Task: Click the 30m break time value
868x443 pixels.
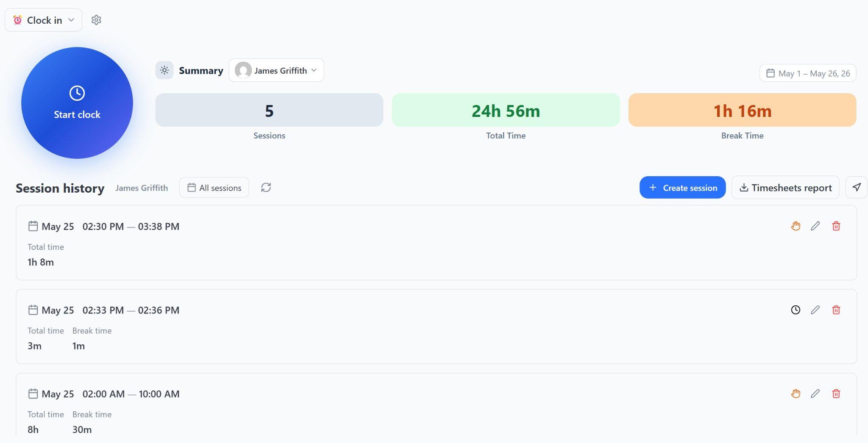Action: (82, 429)
